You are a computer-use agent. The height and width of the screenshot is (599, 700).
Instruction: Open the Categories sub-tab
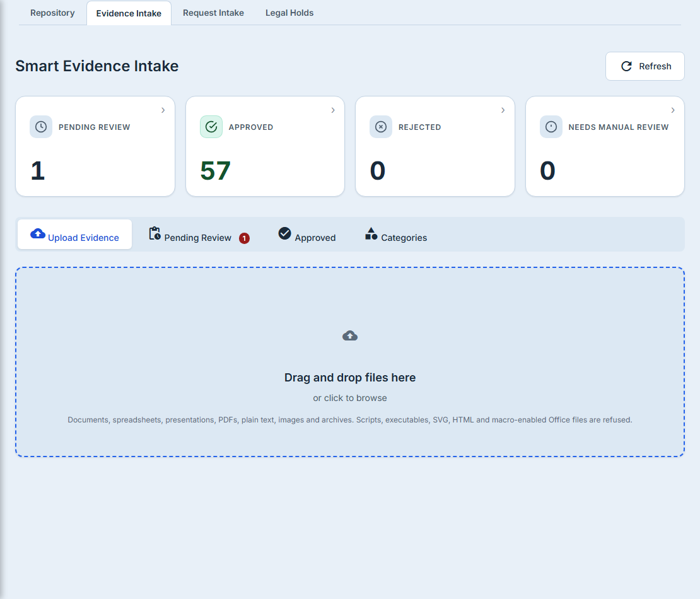pyautogui.click(x=395, y=235)
